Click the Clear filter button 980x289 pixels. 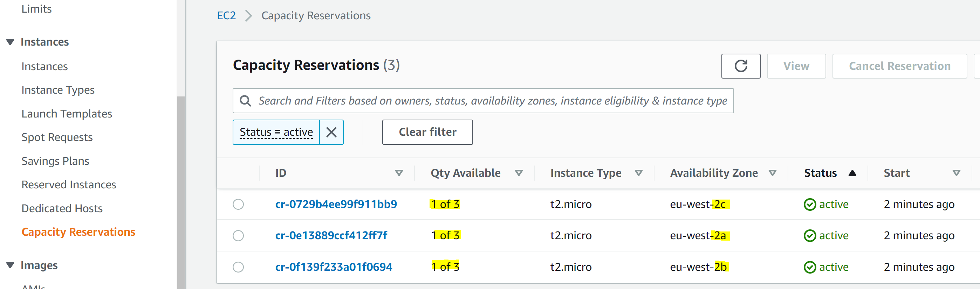click(427, 132)
